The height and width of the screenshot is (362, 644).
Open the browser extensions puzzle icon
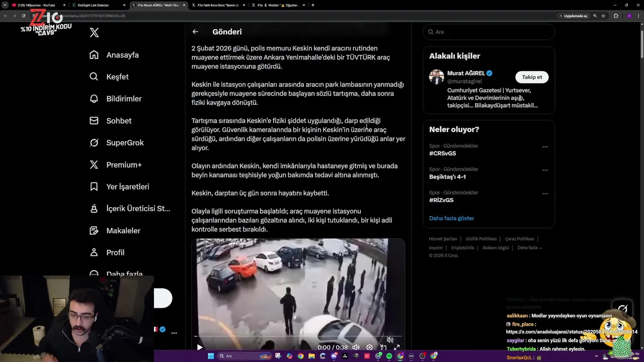coord(616,16)
